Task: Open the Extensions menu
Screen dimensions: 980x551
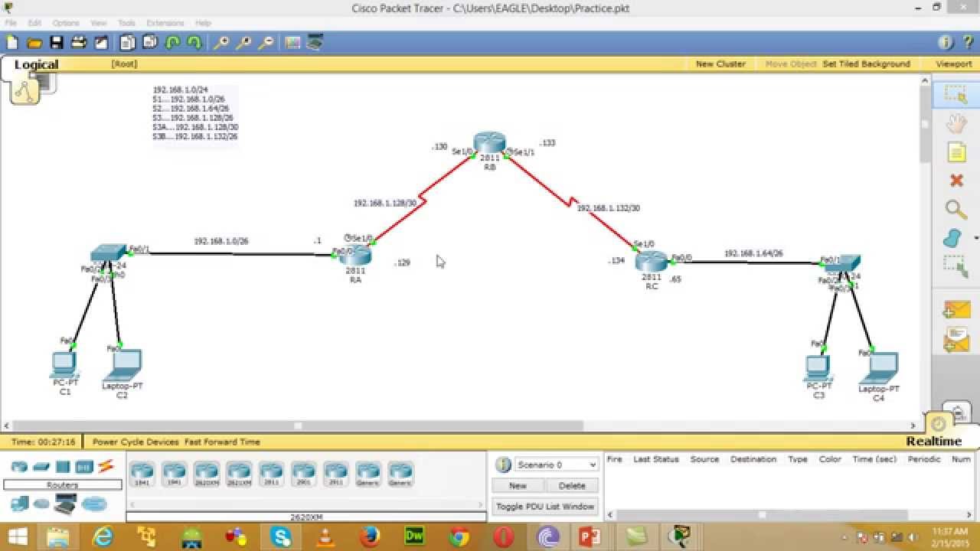Action: click(x=165, y=23)
